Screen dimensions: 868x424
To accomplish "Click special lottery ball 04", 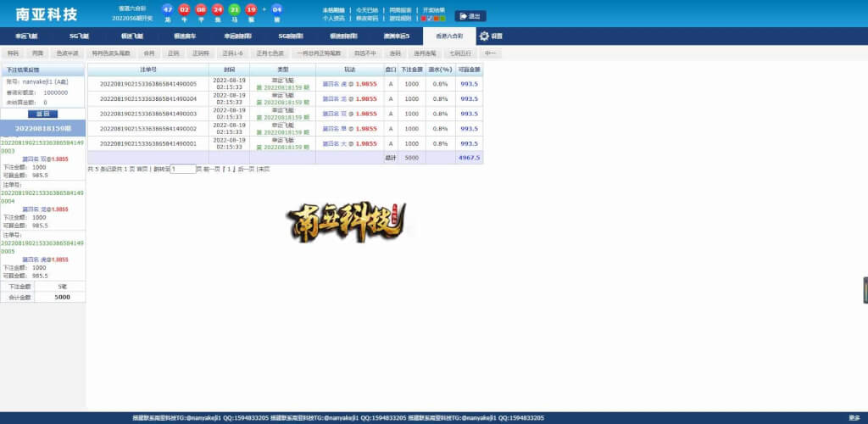I will tap(277, 9).
